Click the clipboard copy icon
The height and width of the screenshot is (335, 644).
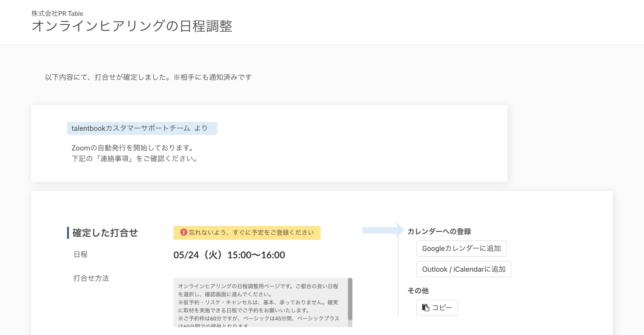[425, 307]
